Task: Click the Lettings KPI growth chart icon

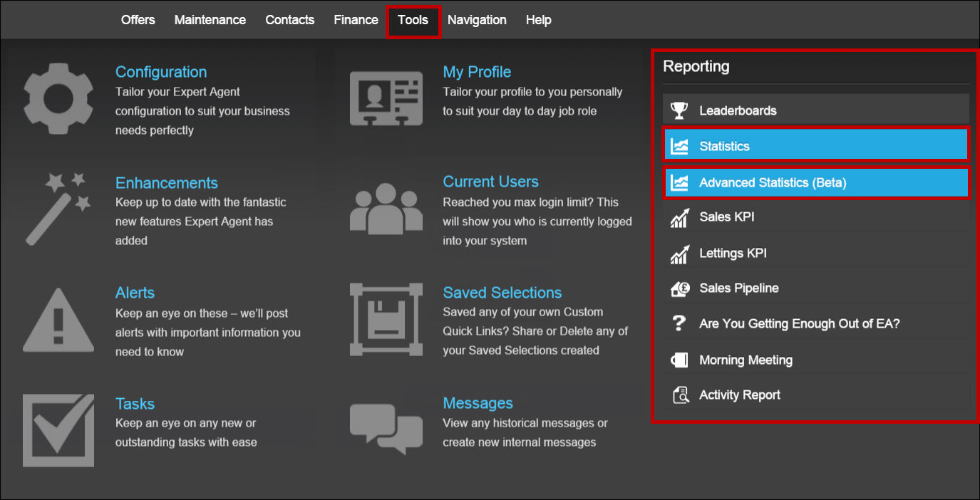Action: point(679,254)
